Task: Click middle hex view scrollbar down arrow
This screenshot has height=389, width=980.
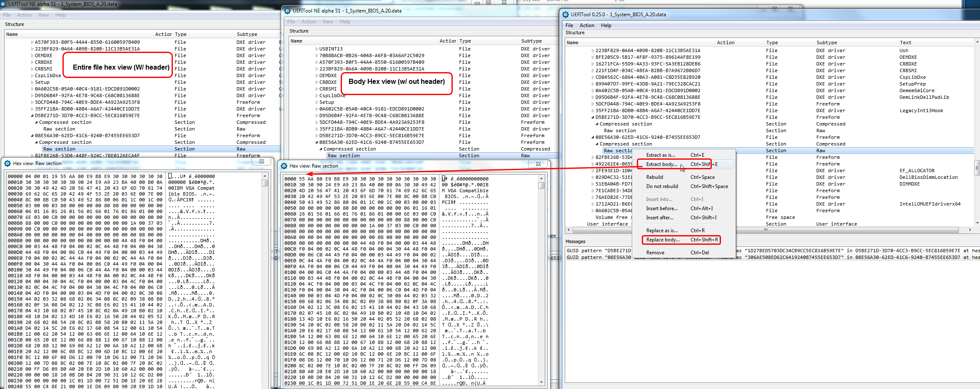Action: point(541,382)
